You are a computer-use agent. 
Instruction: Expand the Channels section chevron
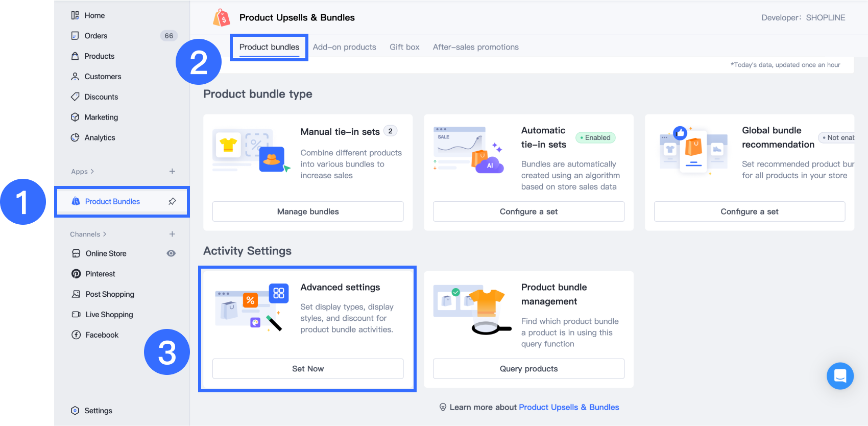105,234
